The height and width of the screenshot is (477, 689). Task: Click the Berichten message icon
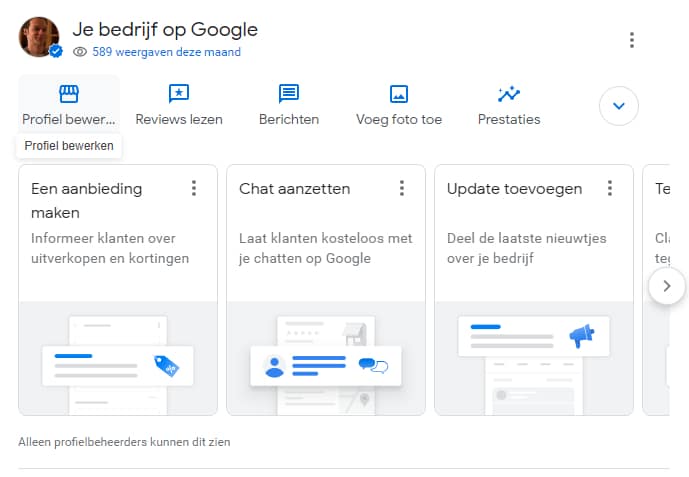click(x=289, y=94)
